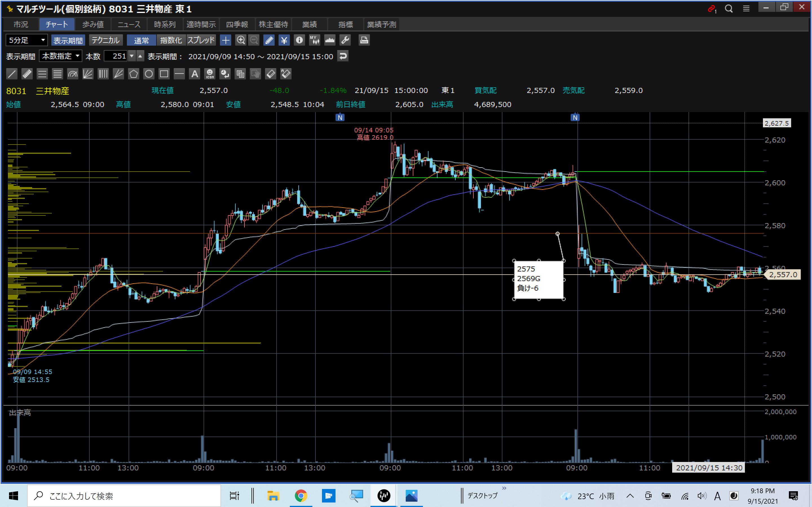Click the テクニカル button

coord(105,40)
